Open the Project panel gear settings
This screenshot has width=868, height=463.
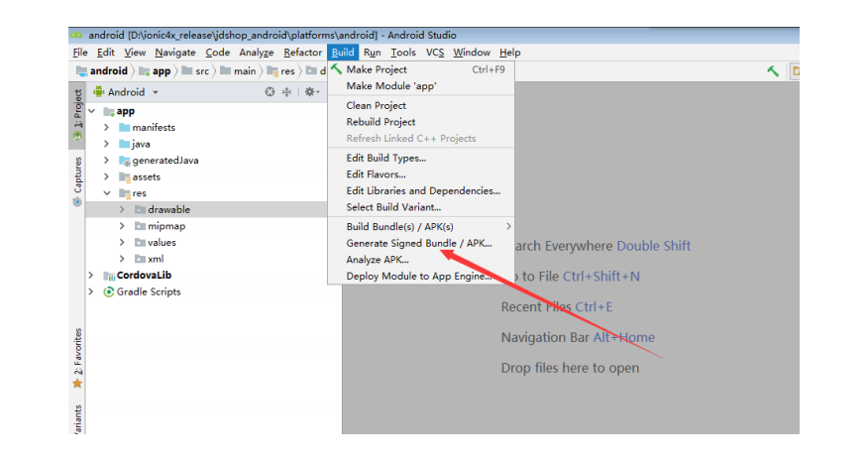[x=309, y=92]
